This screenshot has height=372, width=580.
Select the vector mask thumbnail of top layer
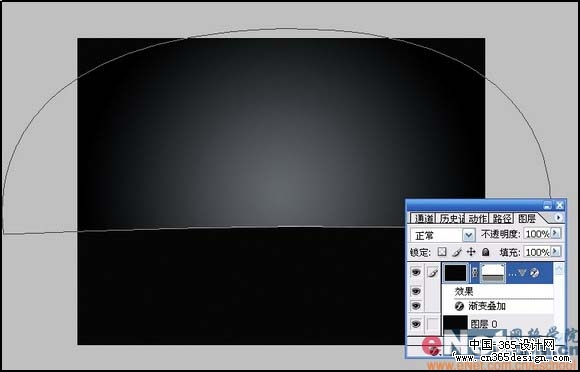[493, 273]
